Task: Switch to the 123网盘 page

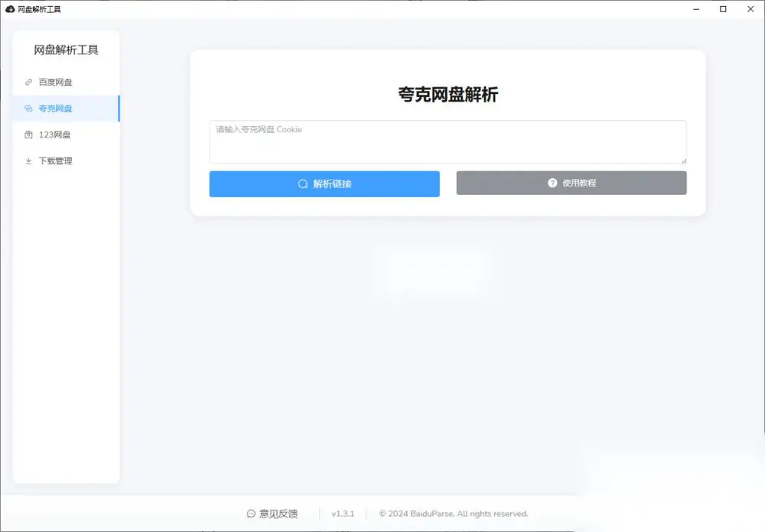Action: [x=67, y=135]
